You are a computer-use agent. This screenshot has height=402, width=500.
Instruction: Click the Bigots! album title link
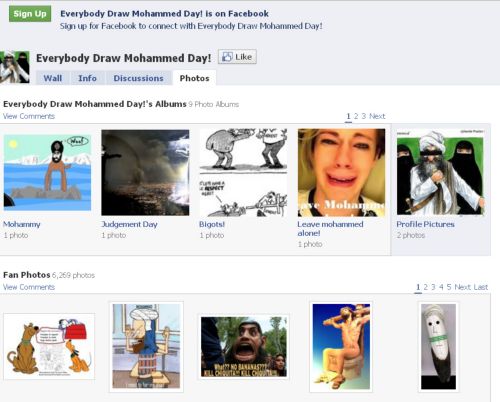click(212, 224)
